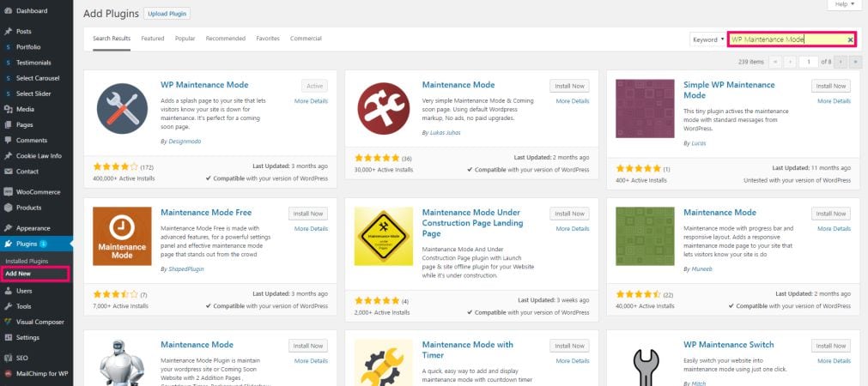Click the Media icon in sidebar
Image resolution: width=868 pixels, height=386 pixels.
pos(8,109)
